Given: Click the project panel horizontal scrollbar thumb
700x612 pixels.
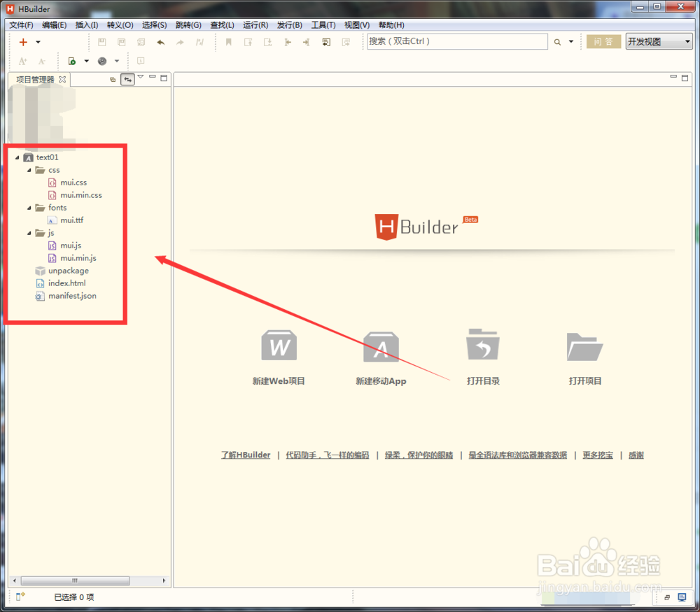Looking at the screenshot, I should (75, 581).
